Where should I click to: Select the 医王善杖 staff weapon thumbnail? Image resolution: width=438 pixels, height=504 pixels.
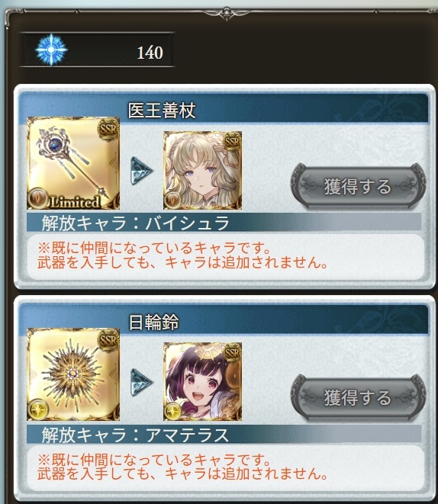pyautogui.click(x=73, y=163)
